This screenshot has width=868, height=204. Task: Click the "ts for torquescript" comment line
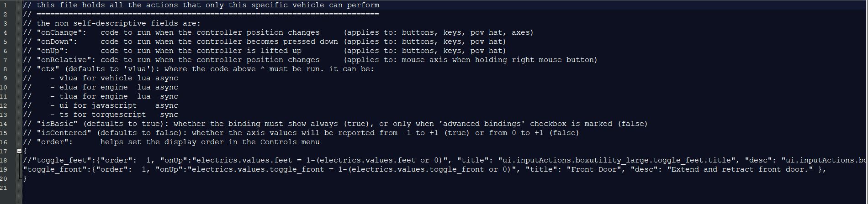click(101, 115)
